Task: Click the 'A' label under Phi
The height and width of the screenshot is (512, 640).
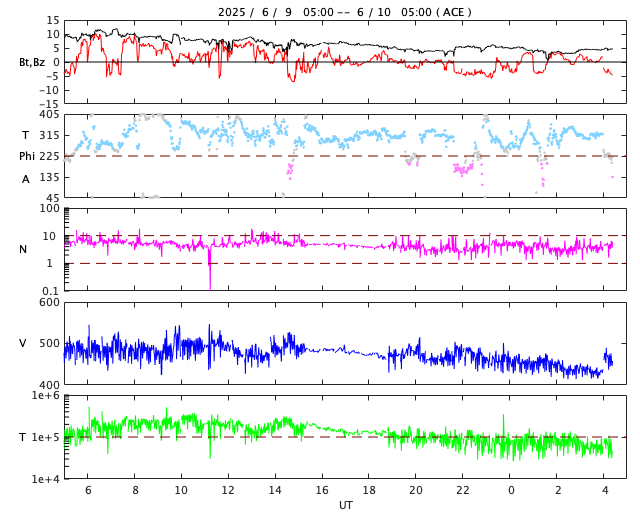Action: tap(26, 179)
